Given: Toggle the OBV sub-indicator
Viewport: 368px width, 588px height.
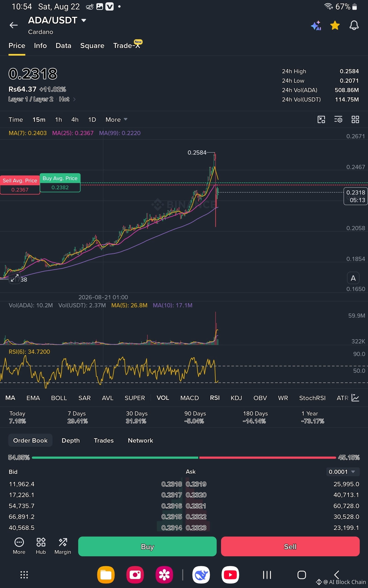Looking at the screenshot, I should coord(260,398).
